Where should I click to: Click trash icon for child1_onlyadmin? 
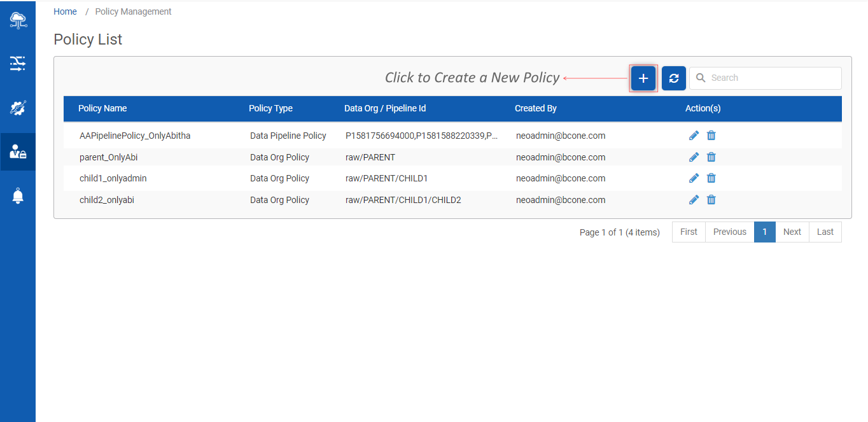point(711,178)
